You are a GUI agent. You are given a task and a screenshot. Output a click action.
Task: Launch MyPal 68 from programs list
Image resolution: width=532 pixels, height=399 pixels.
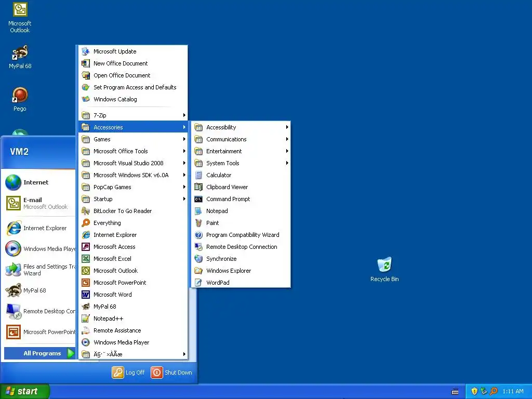pos(134,307)
